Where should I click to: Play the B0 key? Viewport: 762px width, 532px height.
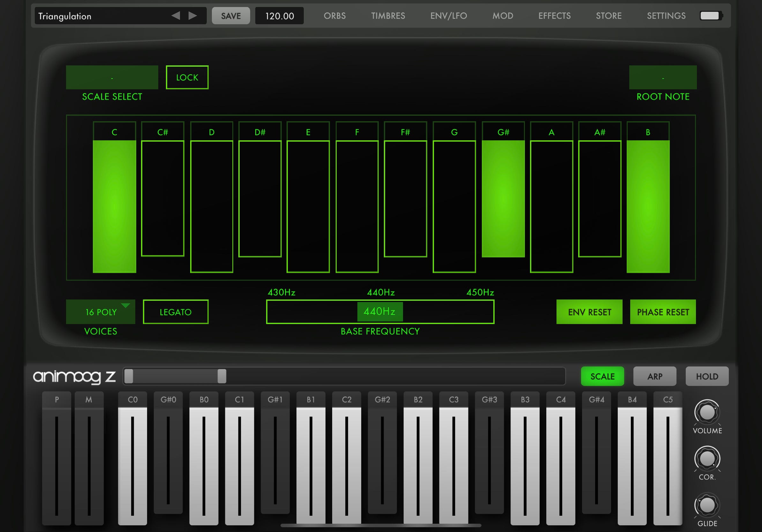tap(204, 458)
